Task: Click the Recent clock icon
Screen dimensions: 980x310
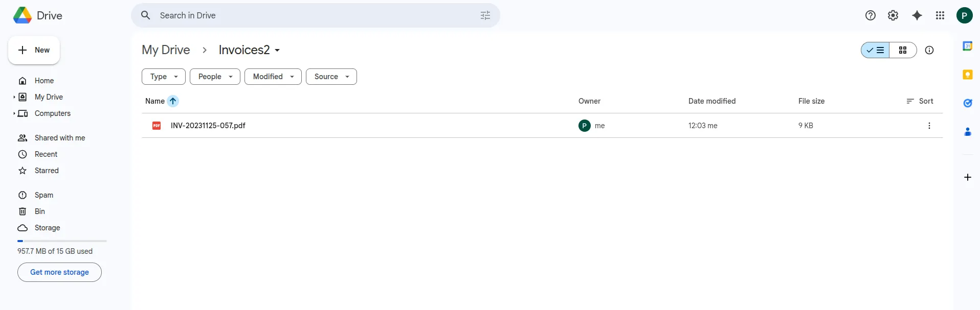Action: pyautogui.click(x=23, y=154)
